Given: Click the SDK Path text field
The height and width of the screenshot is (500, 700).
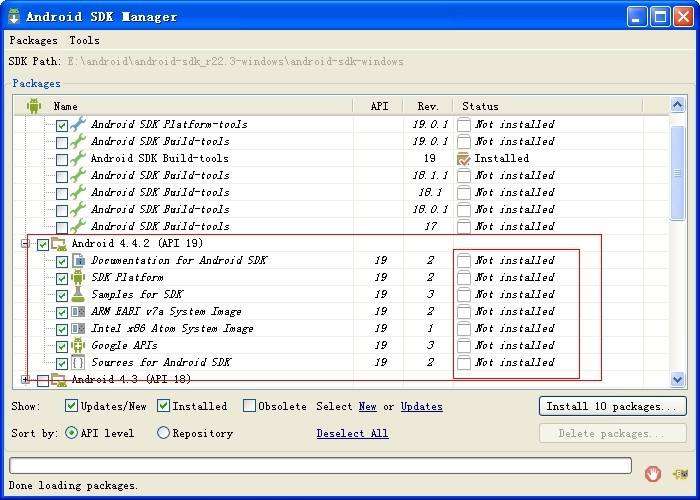Looking at the screenshot, I should point(235,61).
